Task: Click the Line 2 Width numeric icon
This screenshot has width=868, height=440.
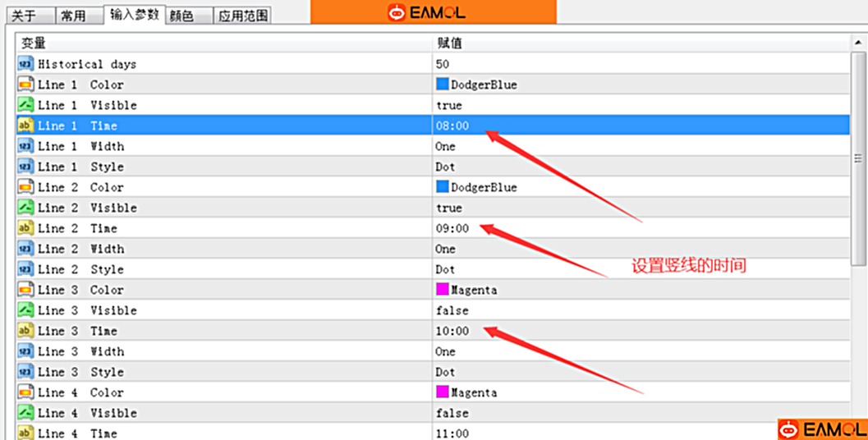Action: (25, 249)
